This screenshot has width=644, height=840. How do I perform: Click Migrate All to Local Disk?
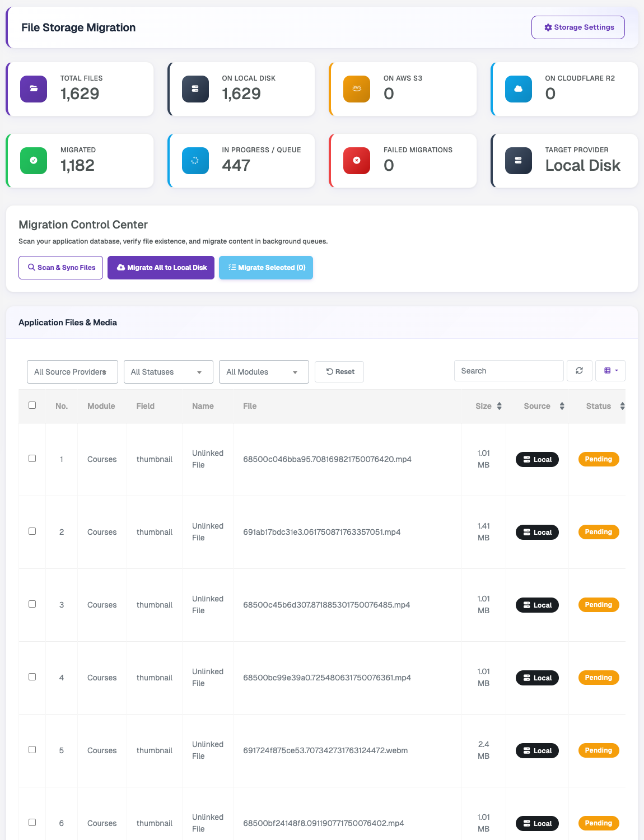tap(161, 268)
